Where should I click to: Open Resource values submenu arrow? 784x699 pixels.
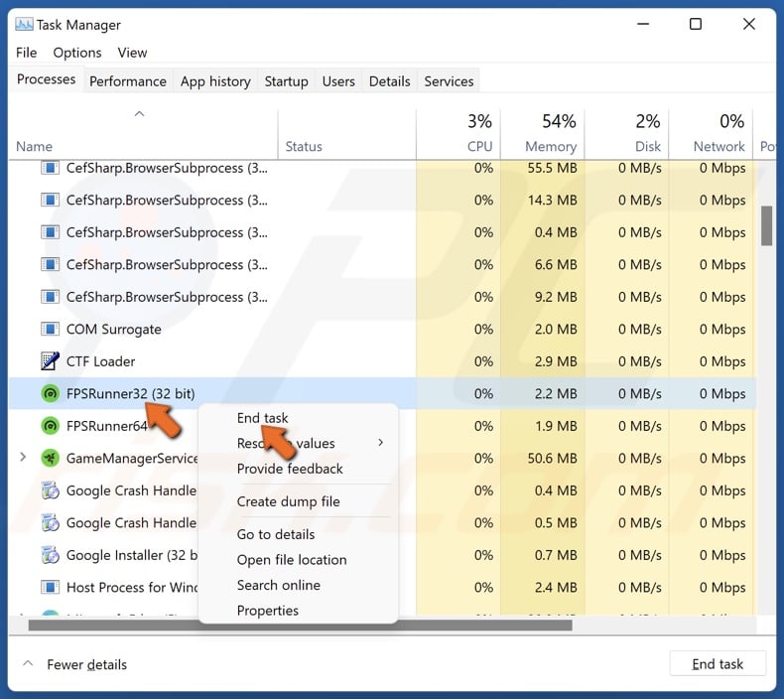pyautogui.click(x=381, y=442)
